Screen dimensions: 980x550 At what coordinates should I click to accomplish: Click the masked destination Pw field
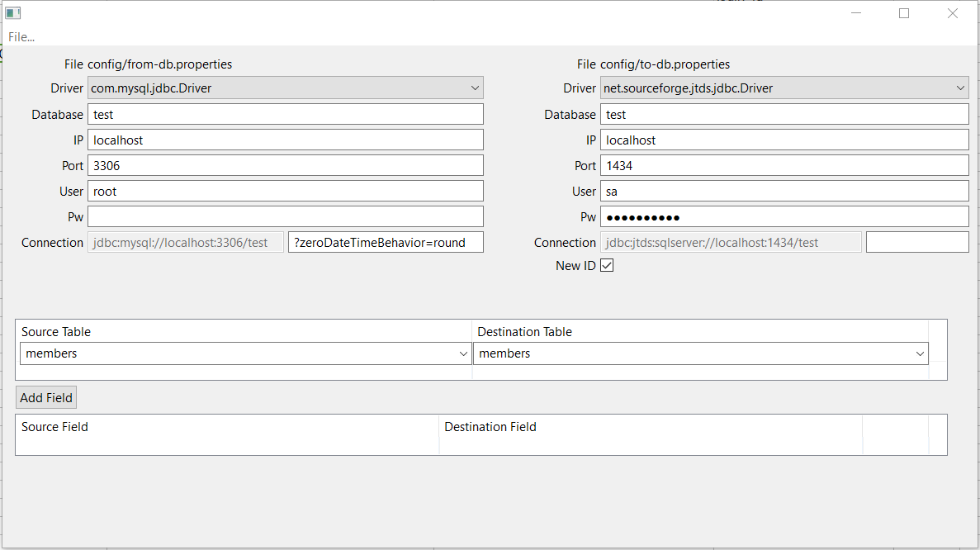click(784, 216)
